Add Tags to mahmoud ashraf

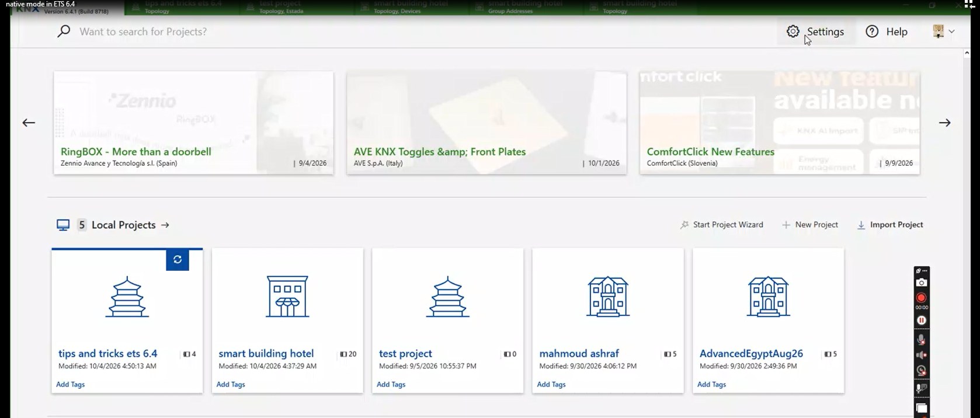point(551,384)
